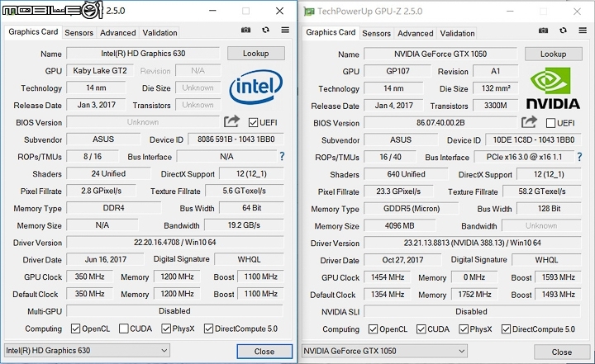Click Texture Fillrate field 5.6 GTexel/s
The width and height of the screenshot is (595, 364).
(245, 191)
